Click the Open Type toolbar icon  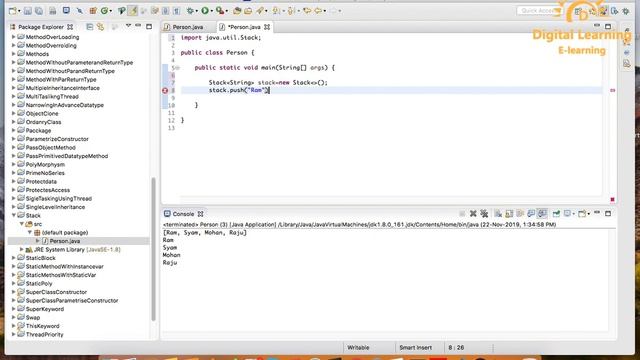(237, 11)
